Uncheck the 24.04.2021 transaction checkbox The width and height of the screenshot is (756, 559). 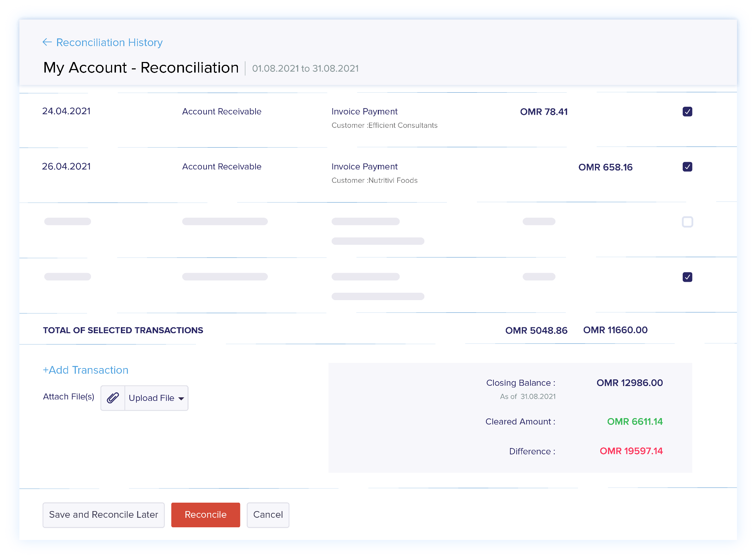687,112
